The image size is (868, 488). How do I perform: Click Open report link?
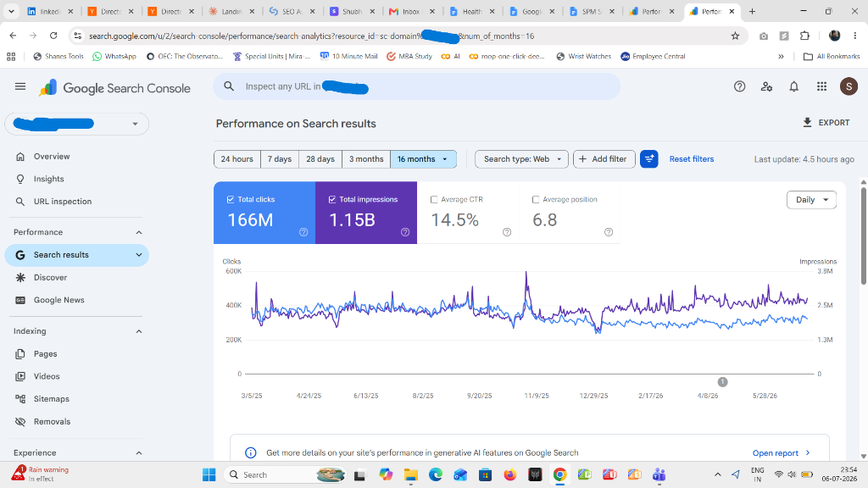tap(781, 453)
